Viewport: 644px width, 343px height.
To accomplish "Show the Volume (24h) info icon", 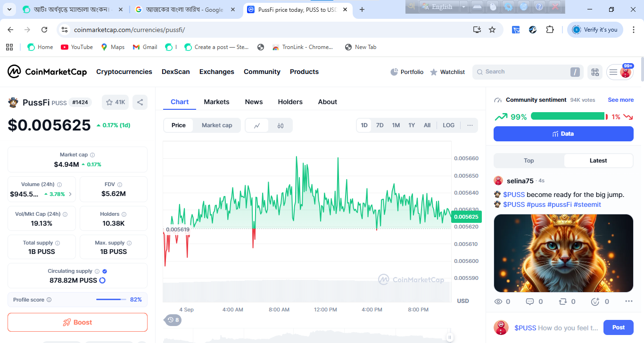I will coord(59,185).
